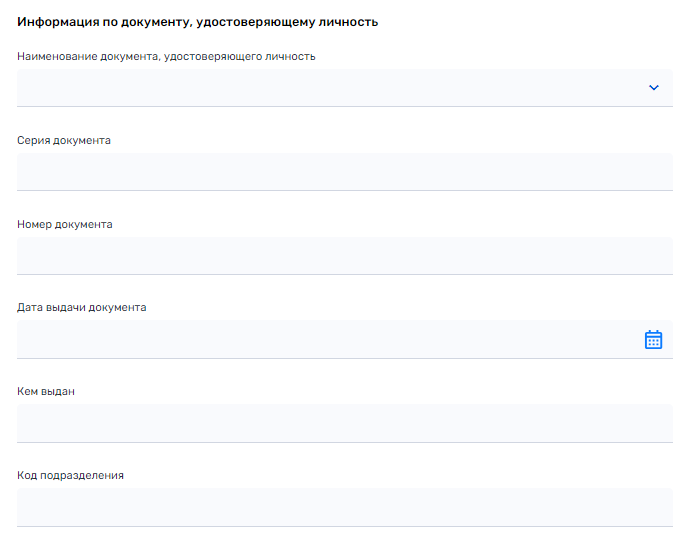
Task: Focus the "Номер документа" input field
Action: [345, 256]
